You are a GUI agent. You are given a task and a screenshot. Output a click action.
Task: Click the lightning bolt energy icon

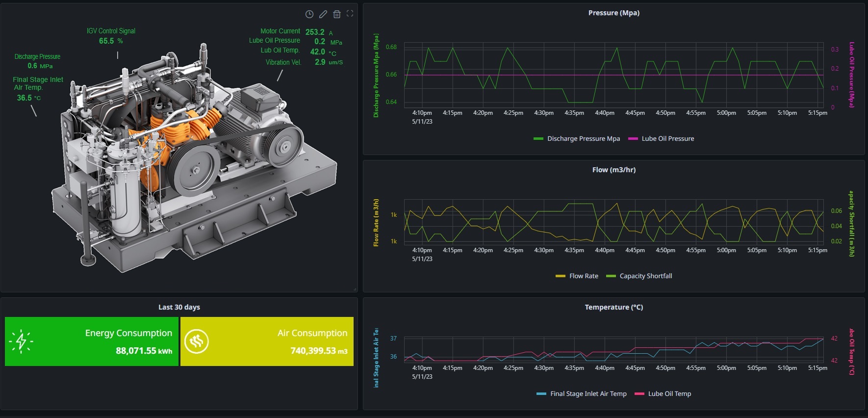tap(21, 341)
